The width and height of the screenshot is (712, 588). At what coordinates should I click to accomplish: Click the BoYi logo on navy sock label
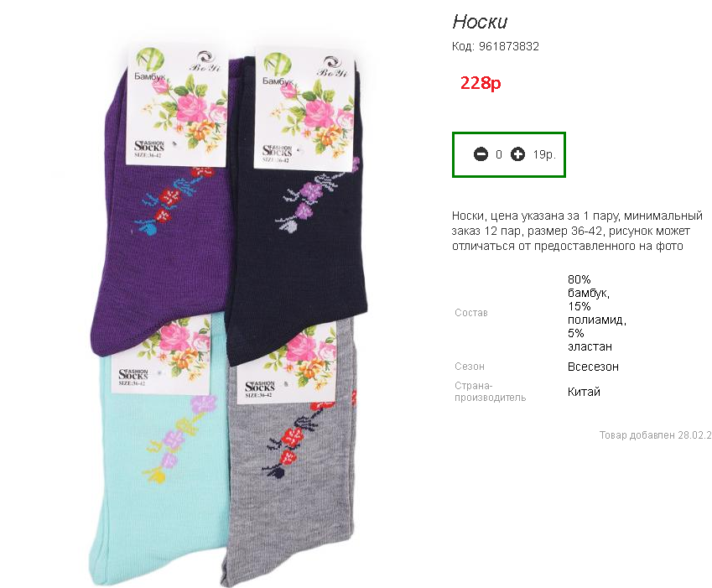click(333, 67)
